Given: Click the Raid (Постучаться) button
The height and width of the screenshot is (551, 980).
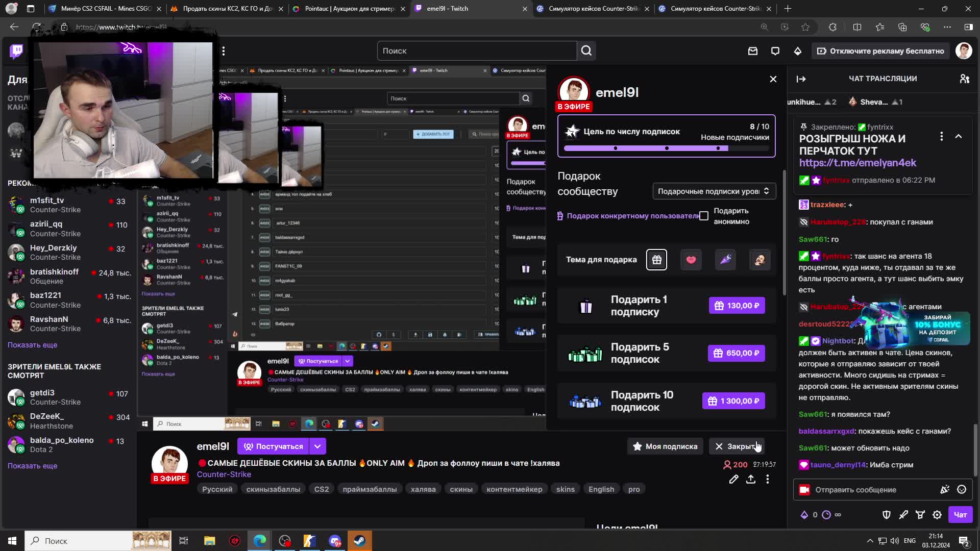Looking at the screenshot, I should pos(273,446).
